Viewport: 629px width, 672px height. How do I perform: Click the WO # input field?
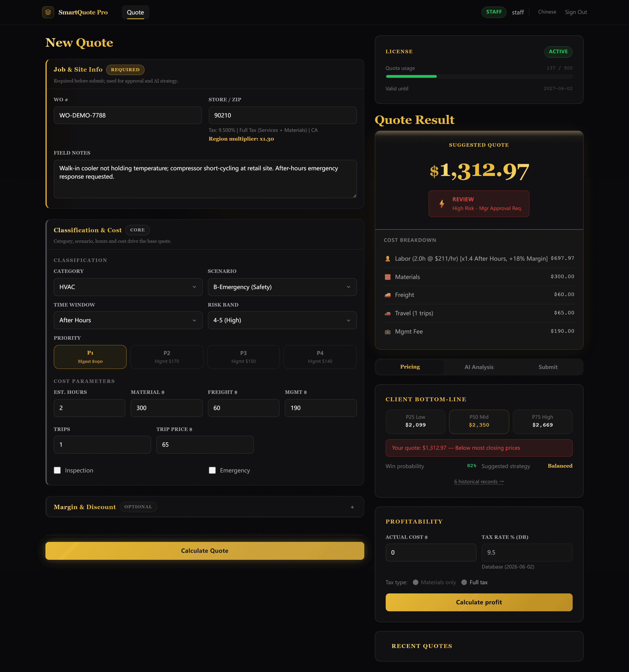click(128, 115)
